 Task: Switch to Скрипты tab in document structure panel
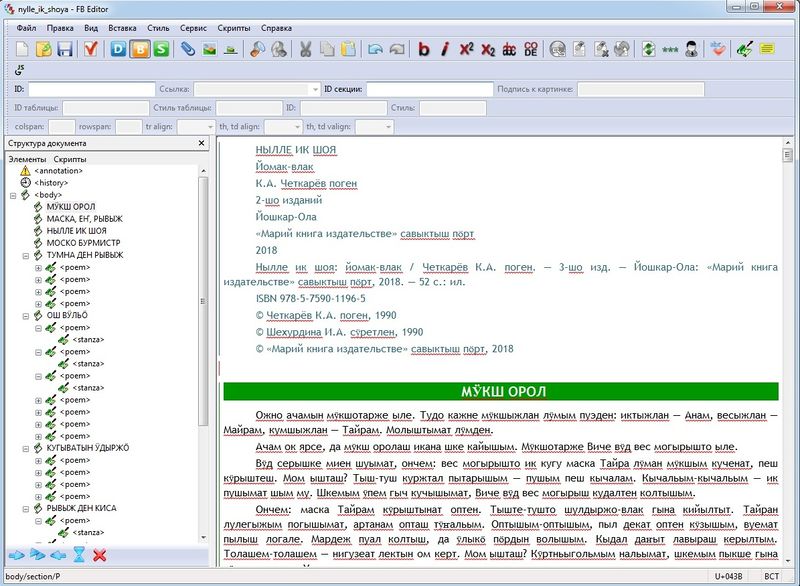tap(70, 159)
